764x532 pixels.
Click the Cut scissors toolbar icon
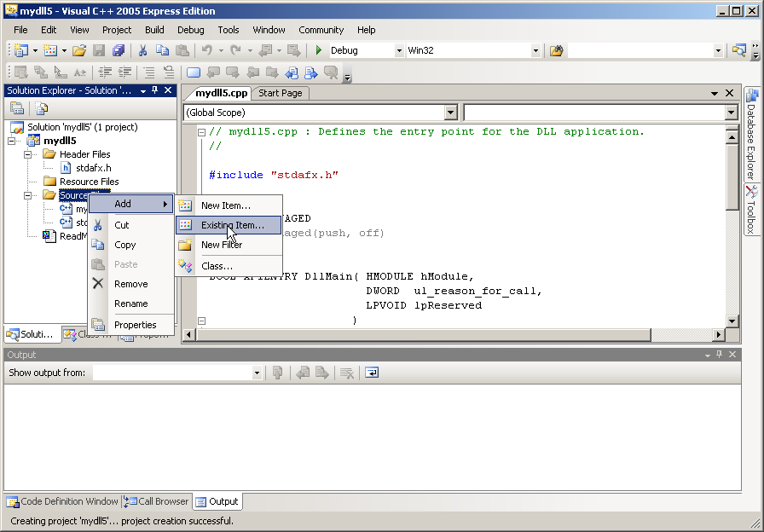[x=142, y=50]
